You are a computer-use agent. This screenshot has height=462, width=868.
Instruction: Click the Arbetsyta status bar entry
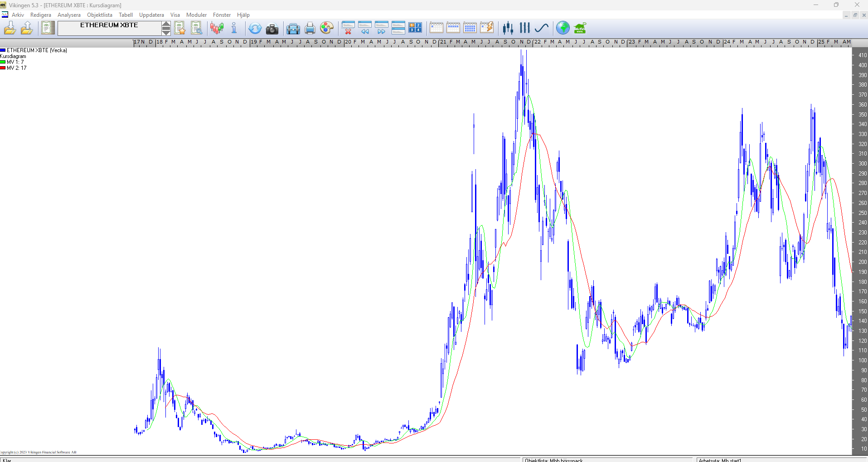pyautogui.click(x=720, y=460)
